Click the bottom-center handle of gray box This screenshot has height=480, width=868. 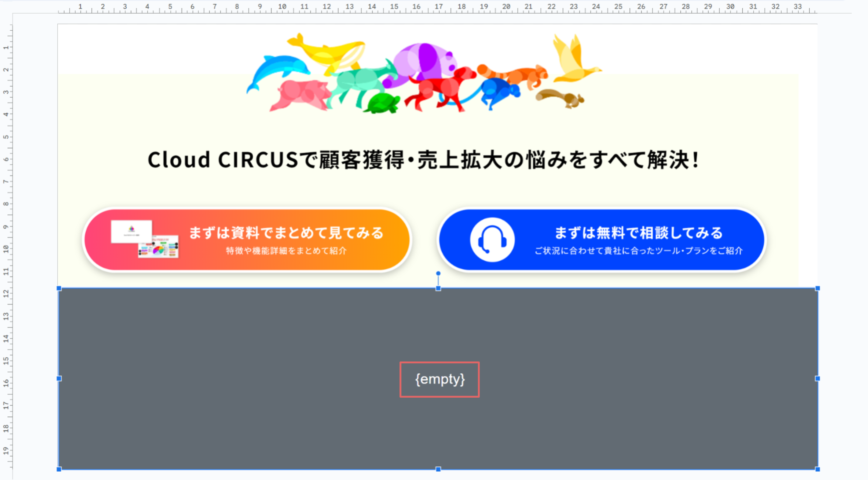[438, 469]
